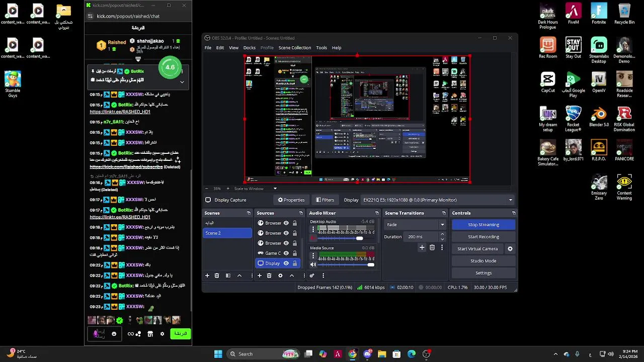Open source properties gear in the Sources toolbar

coord(280,276)
